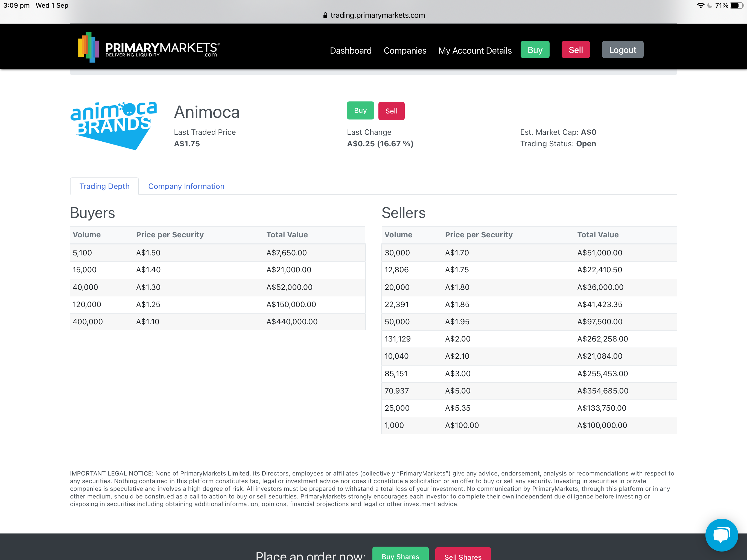Click the Est. Market Cap text

558,132
